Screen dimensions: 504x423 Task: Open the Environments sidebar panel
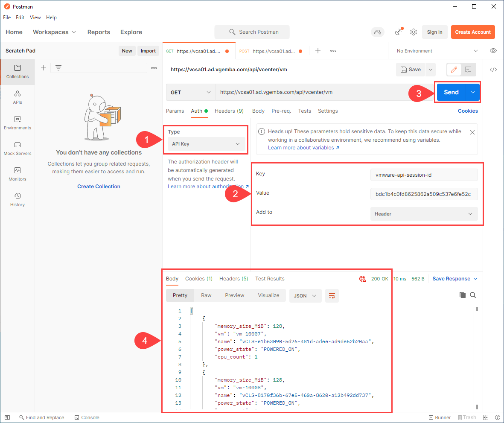[x=17, y=123]
